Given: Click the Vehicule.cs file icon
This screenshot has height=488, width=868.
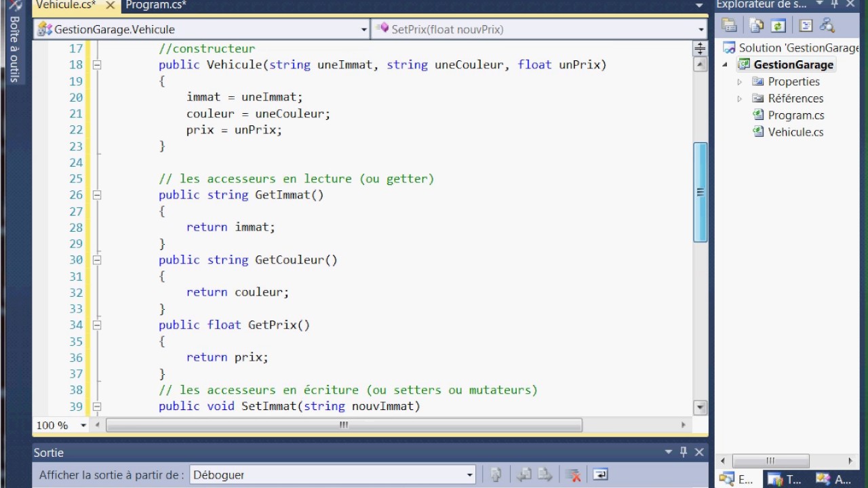Looking at the screenshot, I should [758, 132].
